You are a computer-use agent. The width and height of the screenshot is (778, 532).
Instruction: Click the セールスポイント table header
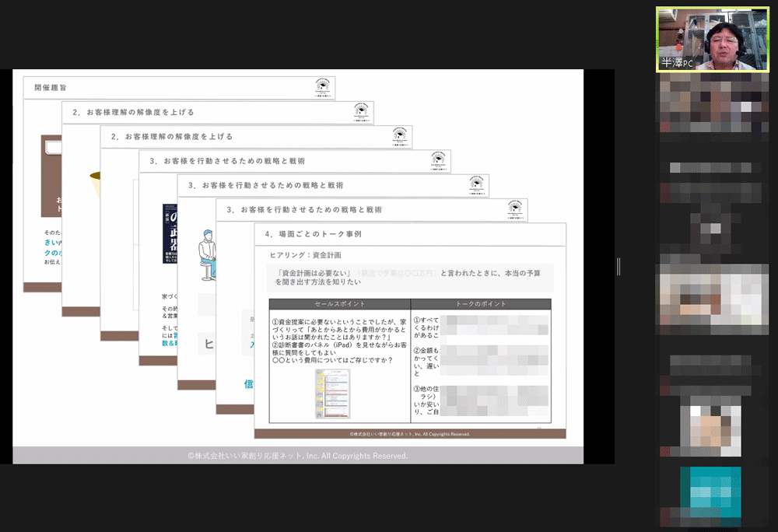click(x=339, y=304)
